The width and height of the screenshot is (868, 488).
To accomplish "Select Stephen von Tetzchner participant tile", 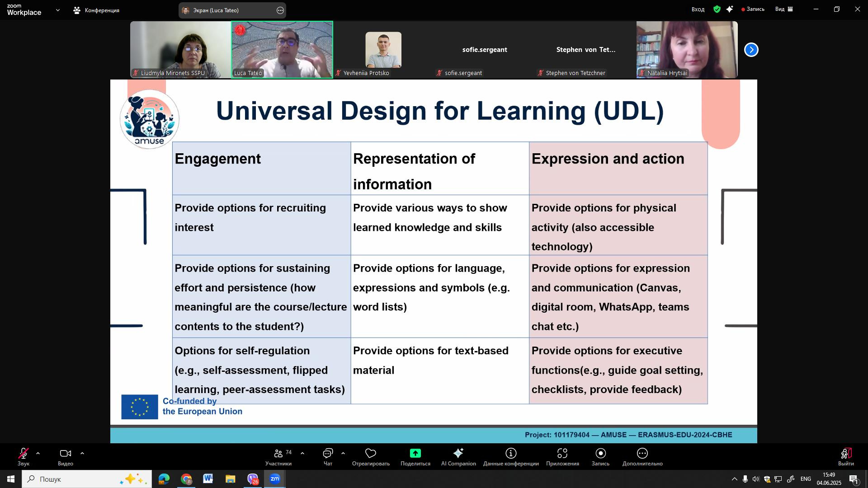I will coord(586,50).
